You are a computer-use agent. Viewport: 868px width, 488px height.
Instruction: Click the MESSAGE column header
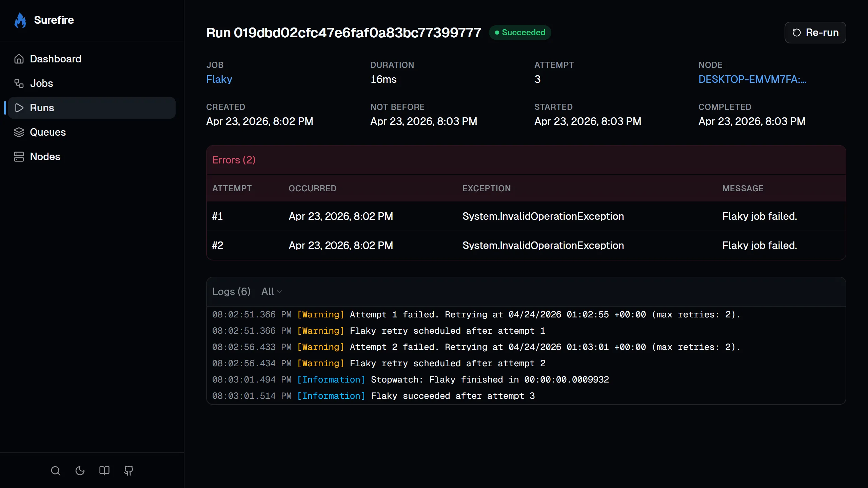[x=743, y=189]
